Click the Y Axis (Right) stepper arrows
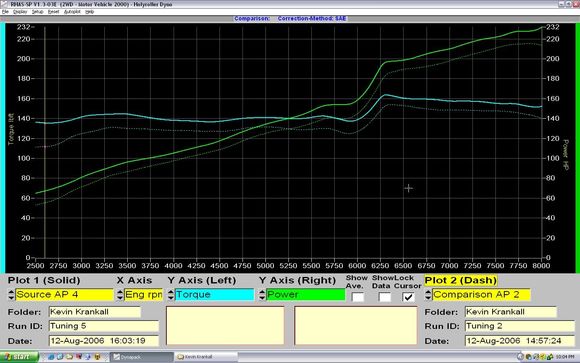Viewport: 580px width, 363px height. click(x=262, y=295)
